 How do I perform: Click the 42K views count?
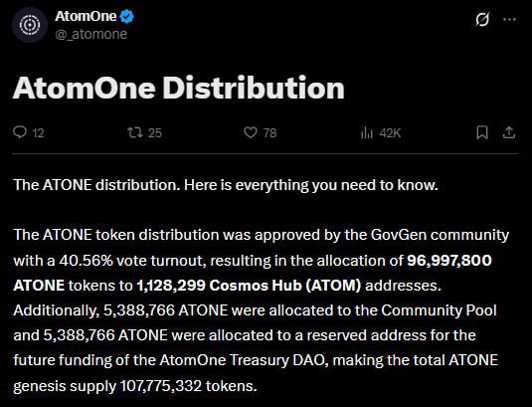[390, 133]
